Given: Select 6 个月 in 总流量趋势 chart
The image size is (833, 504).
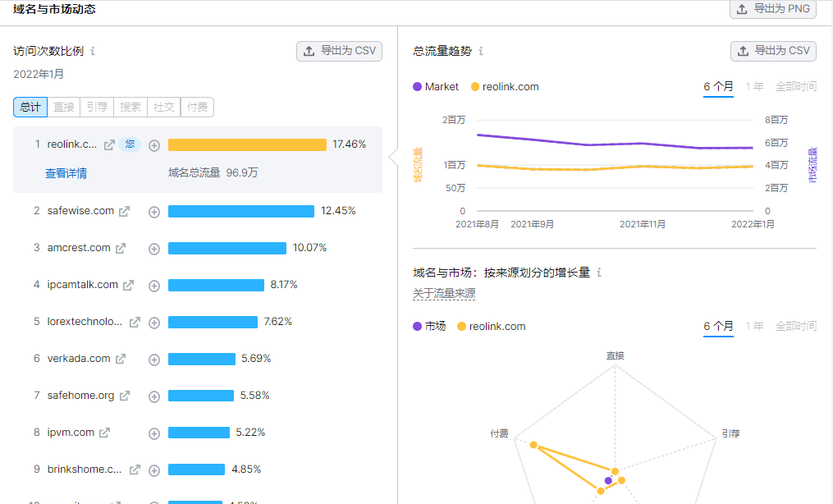Looking at the screenshot, I should point(718,86).
